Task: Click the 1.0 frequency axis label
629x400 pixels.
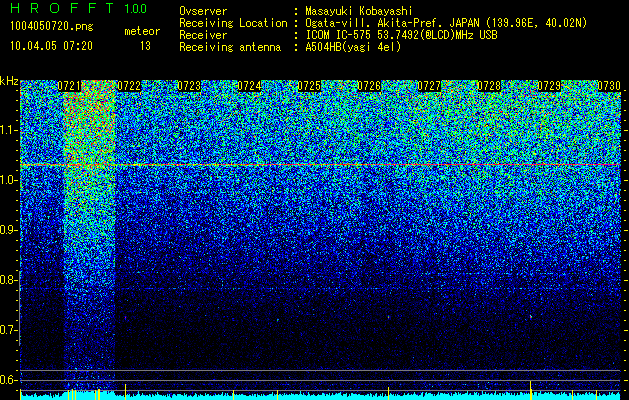Action: click(x=8, y=180)
